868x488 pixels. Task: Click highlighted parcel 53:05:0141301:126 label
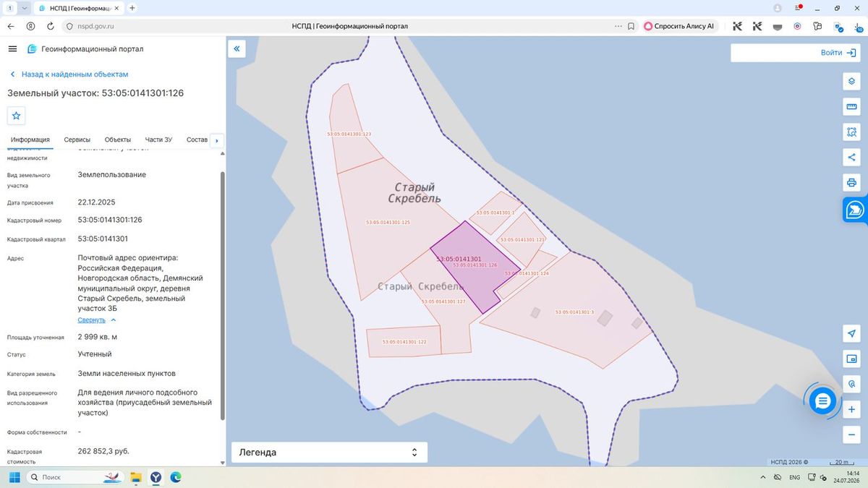pos(475,265)
